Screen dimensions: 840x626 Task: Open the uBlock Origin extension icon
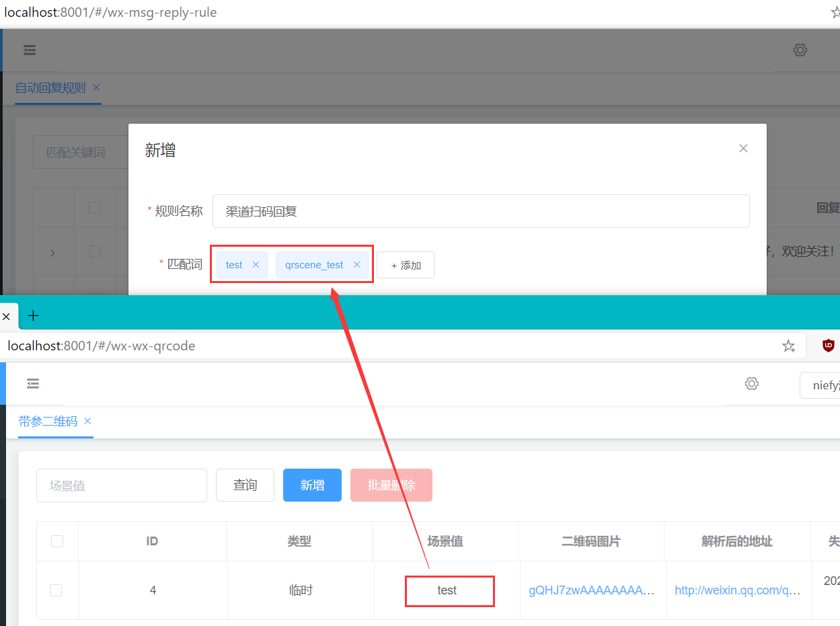tap(829, 346)
